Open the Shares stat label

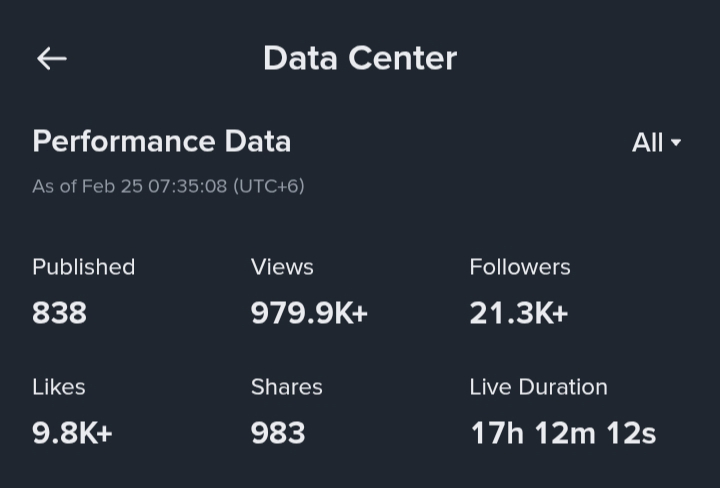(286, 387)
